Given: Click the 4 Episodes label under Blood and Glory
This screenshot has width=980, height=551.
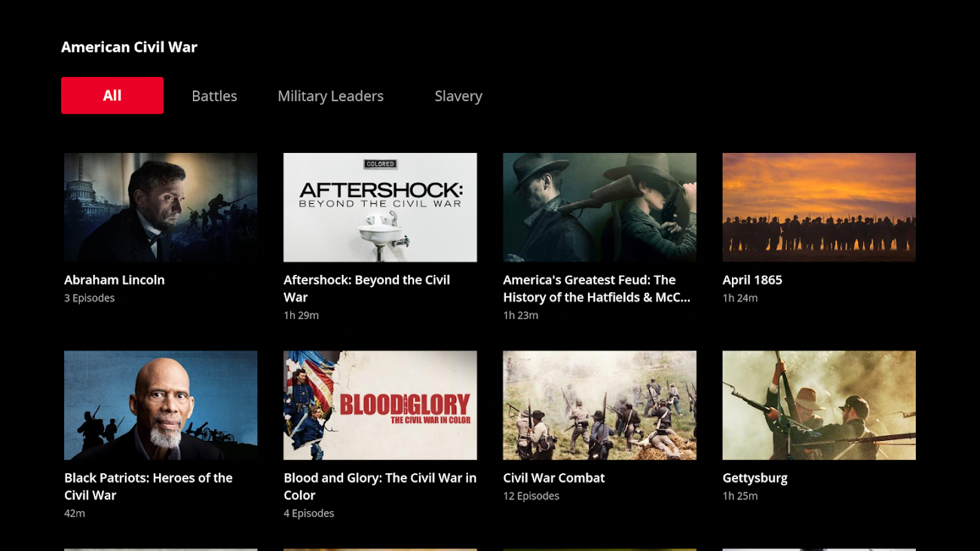Looking at the screenshot, I should (309, 513).
